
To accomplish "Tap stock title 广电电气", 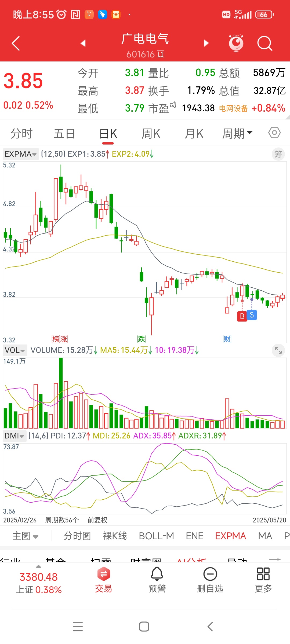I will [145, 39].
